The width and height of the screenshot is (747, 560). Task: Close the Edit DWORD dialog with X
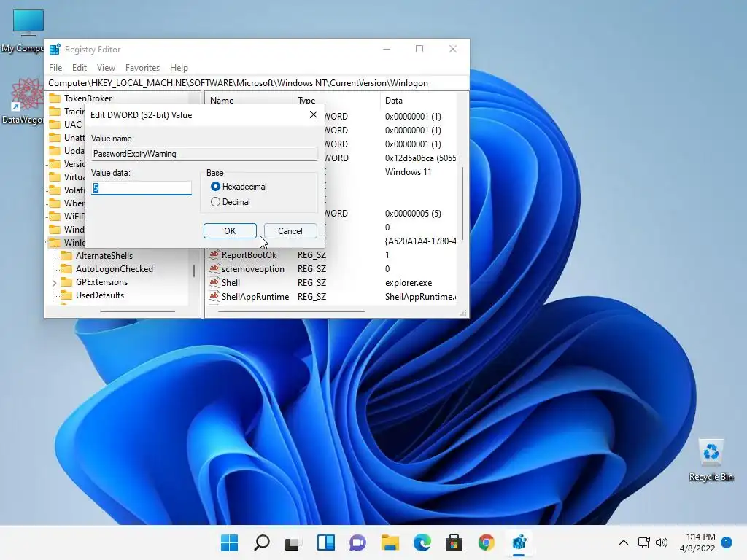(314, 114)
